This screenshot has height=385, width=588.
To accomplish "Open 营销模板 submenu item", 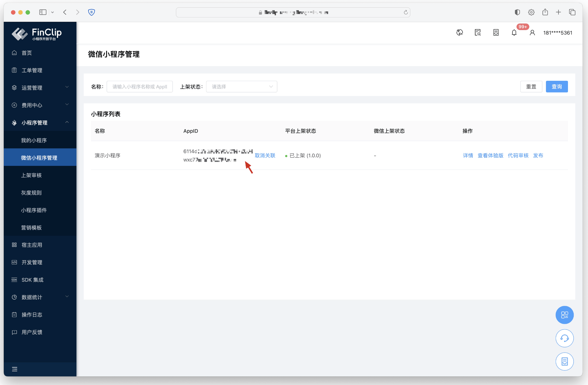I will tap(40, 227).
